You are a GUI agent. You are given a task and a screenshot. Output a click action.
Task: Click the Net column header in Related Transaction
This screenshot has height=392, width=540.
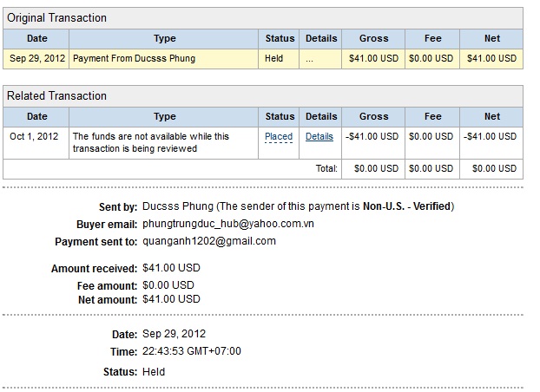point(492,116)
